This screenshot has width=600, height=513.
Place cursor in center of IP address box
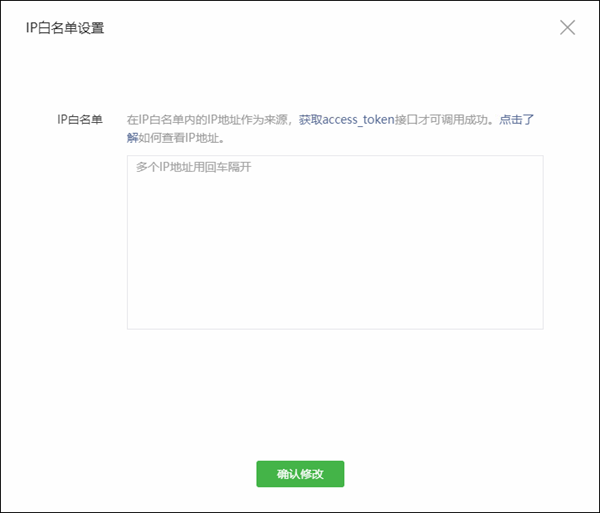(335, 242)
